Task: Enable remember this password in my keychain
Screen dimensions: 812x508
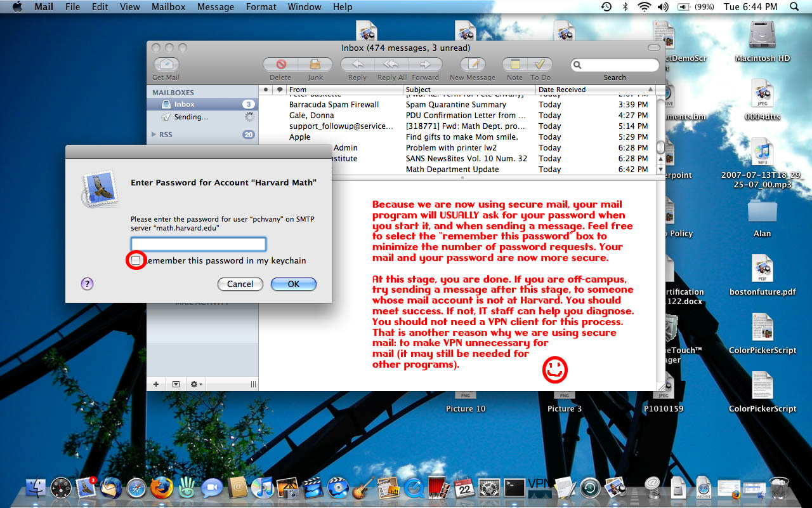Action: 136,260
